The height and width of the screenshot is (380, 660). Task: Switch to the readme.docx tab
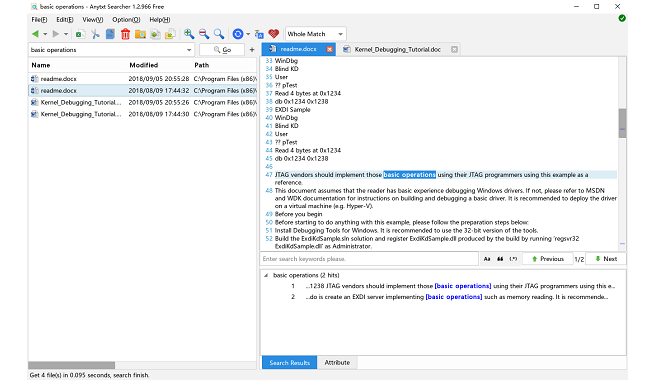point(298,49)
